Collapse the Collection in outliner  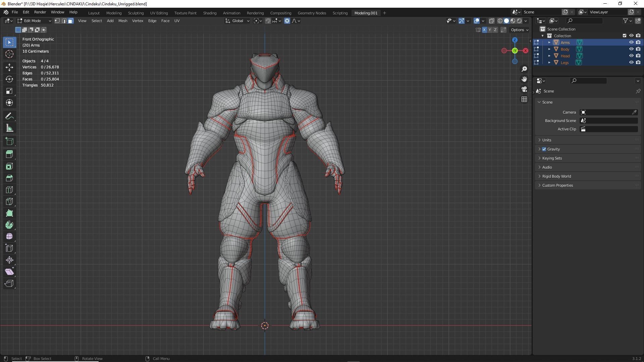click(542, 36)
